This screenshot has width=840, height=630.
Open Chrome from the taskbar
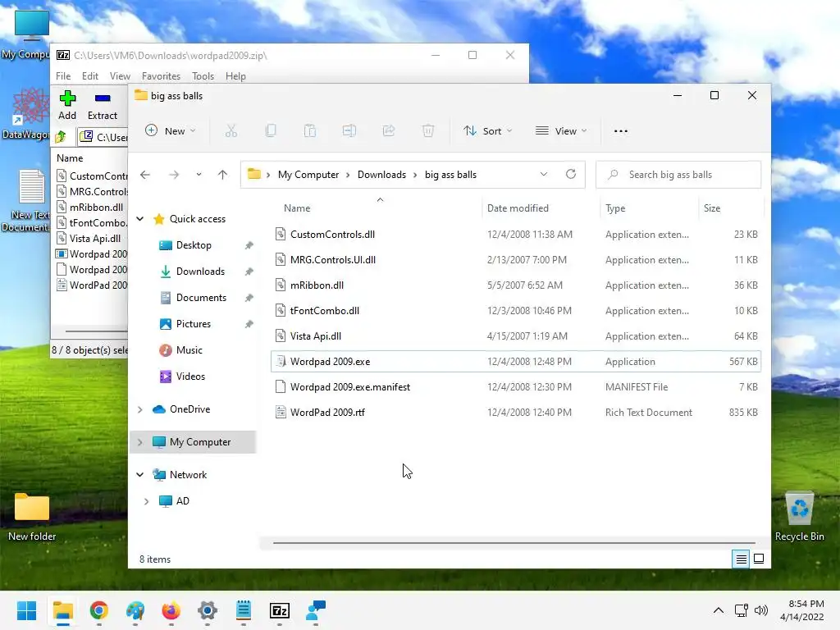[x=99, y=610]
